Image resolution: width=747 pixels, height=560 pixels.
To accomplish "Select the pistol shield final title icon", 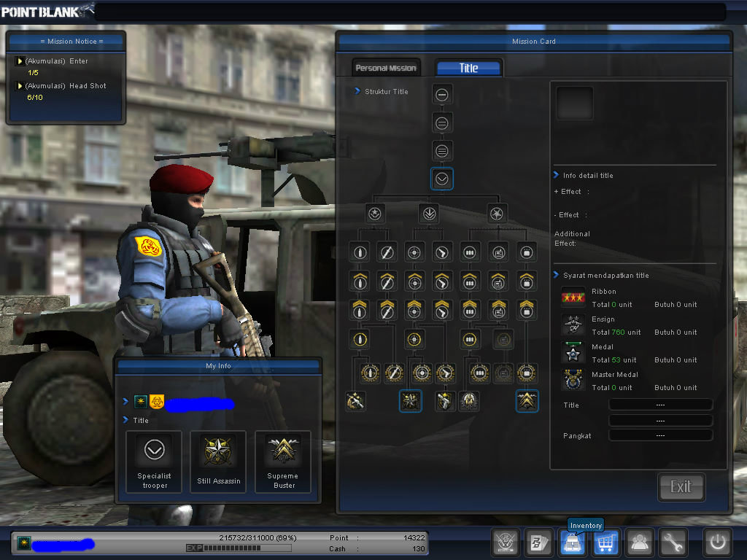I will pos(444,402).
